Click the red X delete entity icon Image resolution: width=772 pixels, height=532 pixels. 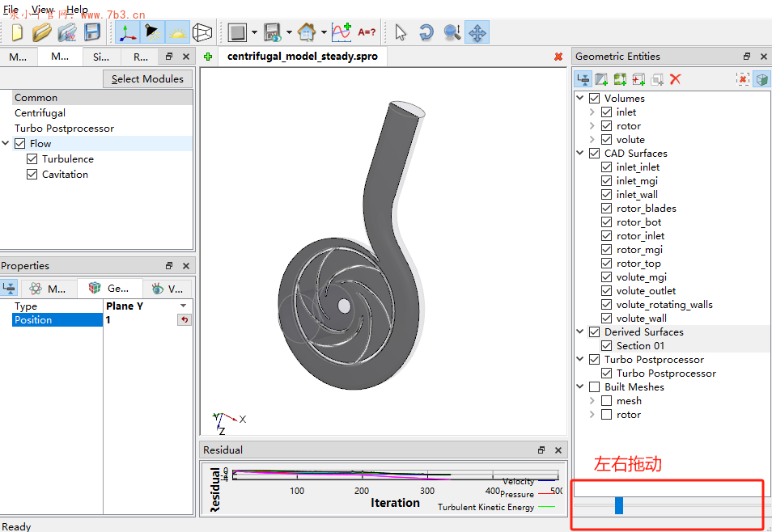pyautogui.click(x=676, y=78)
